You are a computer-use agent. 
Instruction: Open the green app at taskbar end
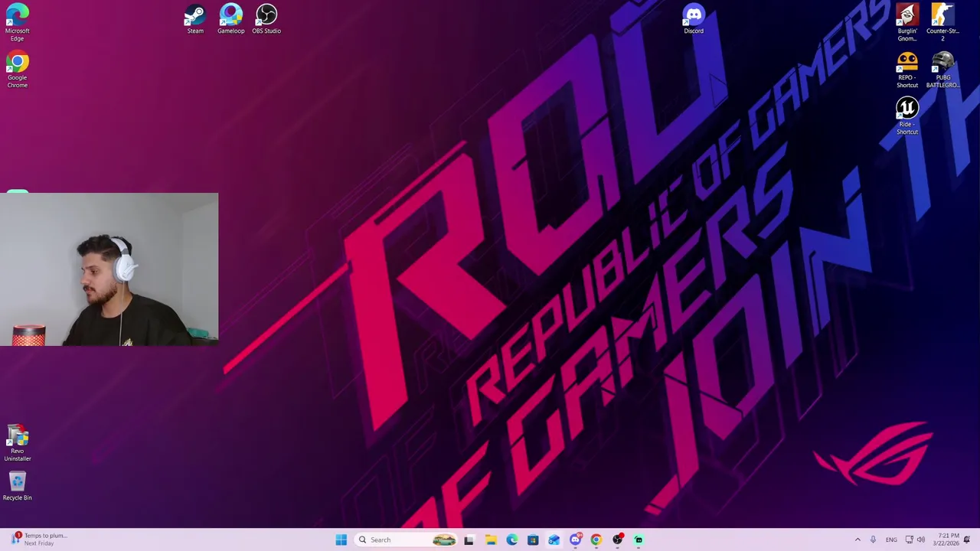pos(639,540)
